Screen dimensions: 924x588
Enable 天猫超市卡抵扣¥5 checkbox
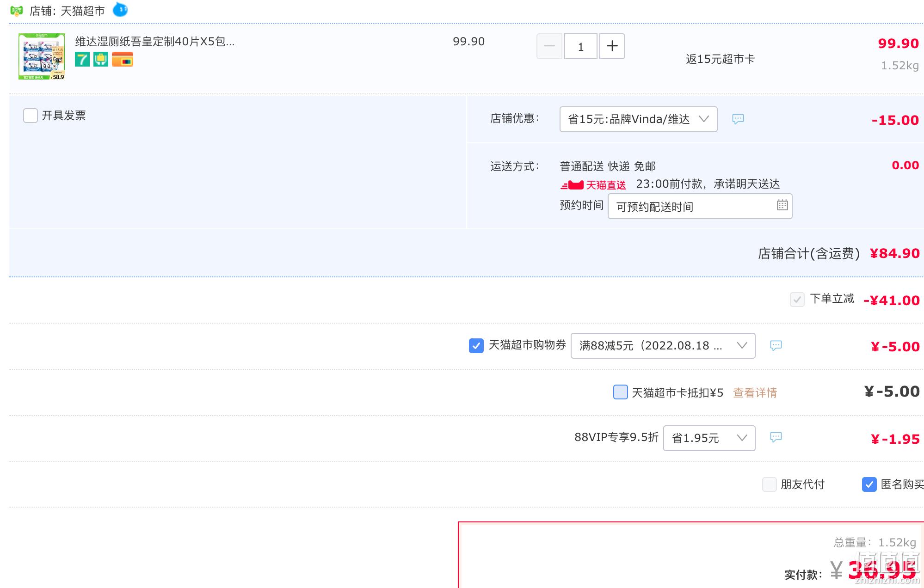pyautogui.click(x=621, y=392)
